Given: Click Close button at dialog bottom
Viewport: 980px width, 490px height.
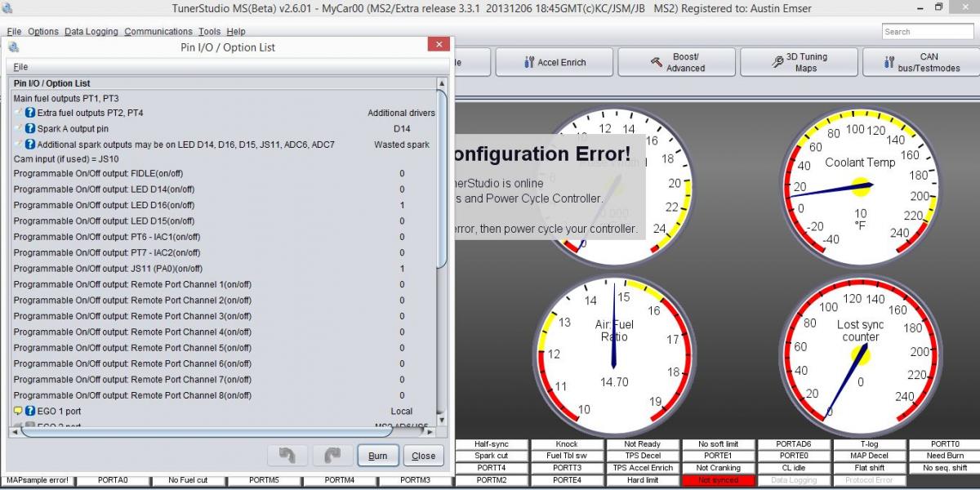Looking at the screenshot, I should pyautogui.click(x=423, y=456).
